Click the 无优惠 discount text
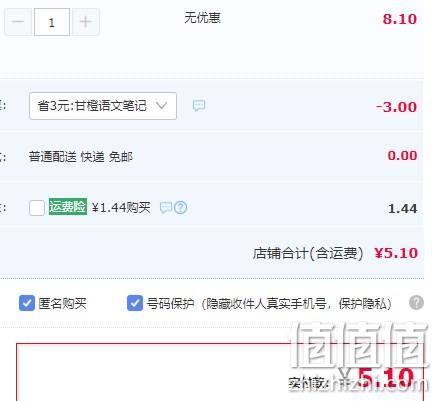Viewport: 438px width, 401px height. (203, 18)
